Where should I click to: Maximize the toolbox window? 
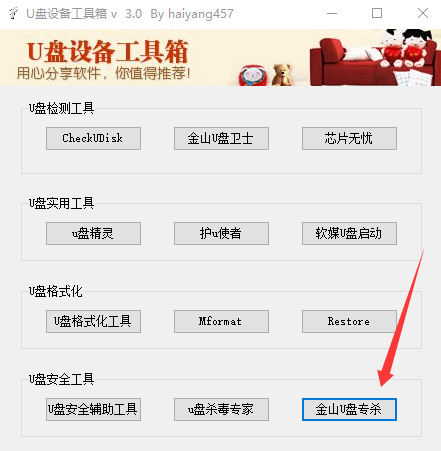coord(377,13)
